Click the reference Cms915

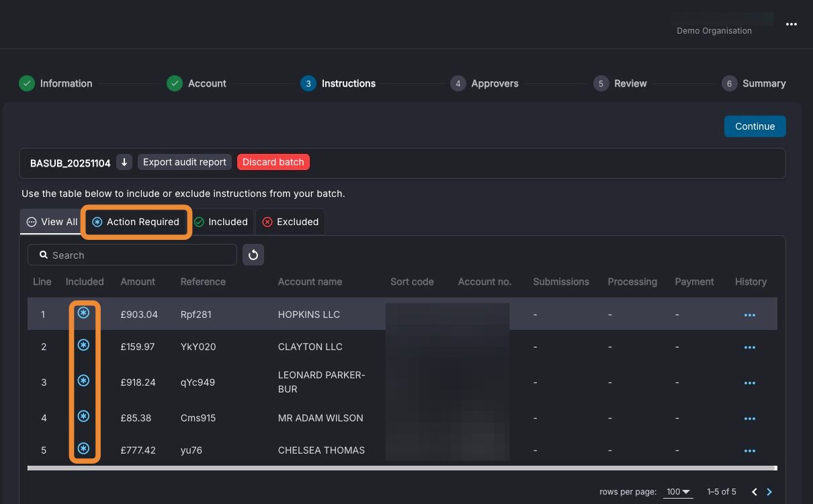(x=198, y=418)
